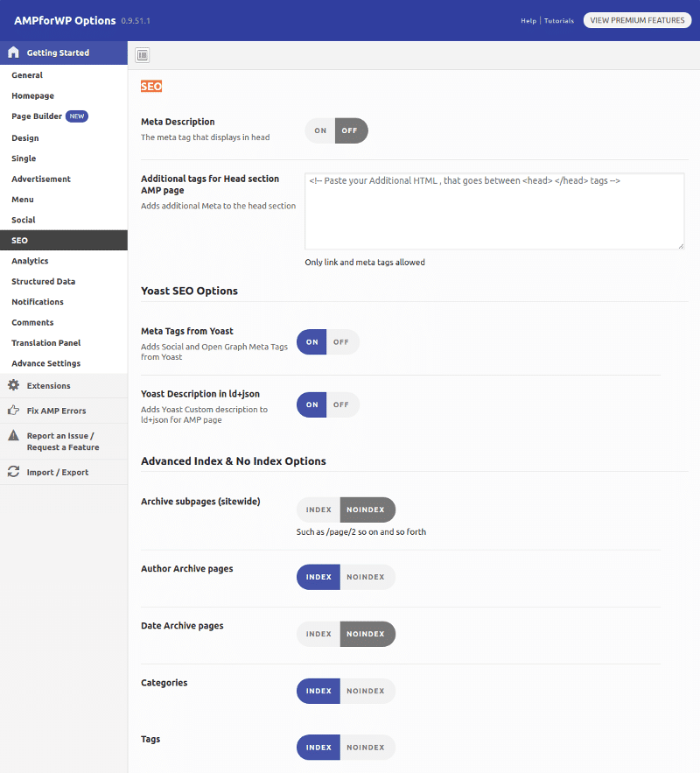This screenshot has width=700, height=773.
Task: Click the Extensions gear icon
Action: [x=13, y=385]
